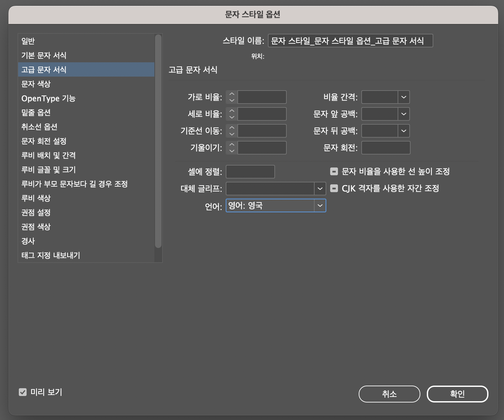Select 밑줄 옵션 from the list
Viewport: 504px width, 420px height.
[36, 113]
